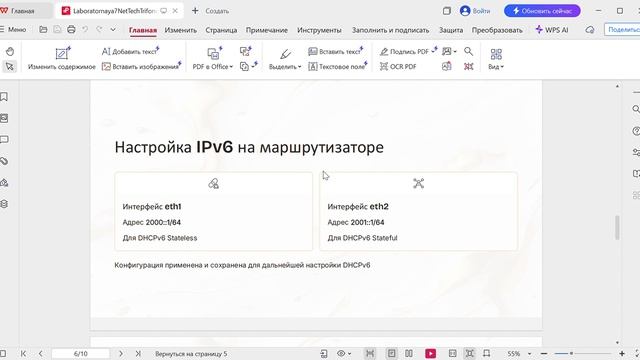Click Вставить текст comment tool
The height and width of the screenshot is (360, 640).
coord(335,51)
